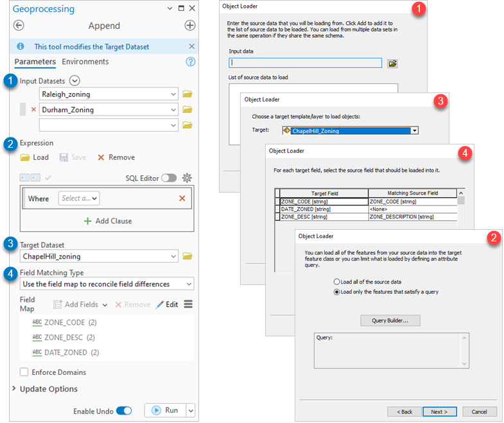Open the Field Map hamburger menu
504x423 pixels.
click(x=188, y=304)
